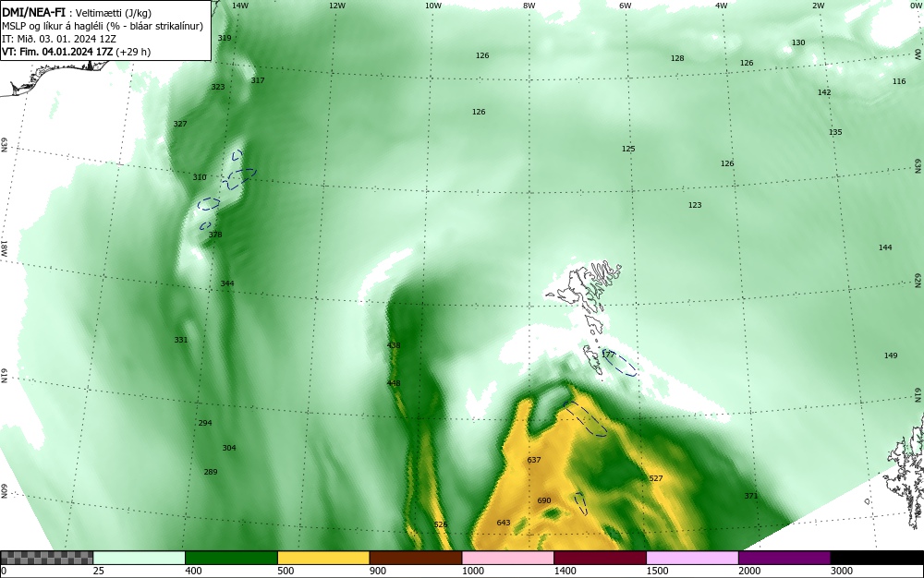
Task: Select the CAPE value 319
Action: coord(225,38)
